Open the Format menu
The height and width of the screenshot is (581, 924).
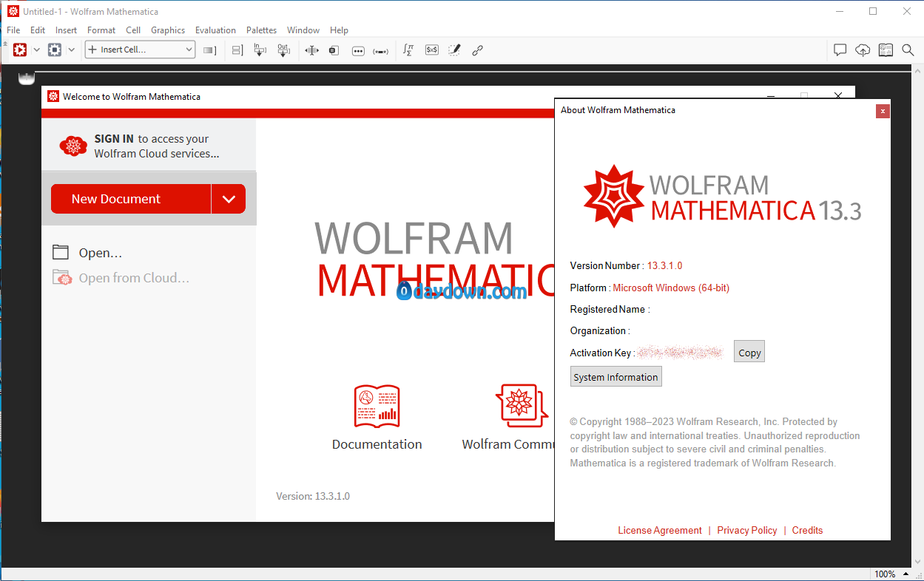[101, 30]
